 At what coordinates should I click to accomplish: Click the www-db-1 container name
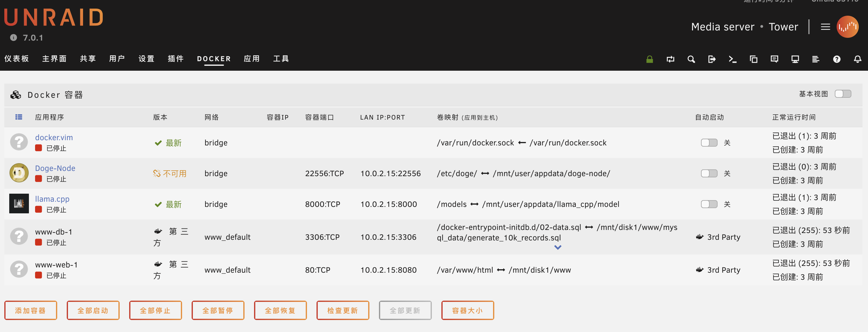(54, 232)
